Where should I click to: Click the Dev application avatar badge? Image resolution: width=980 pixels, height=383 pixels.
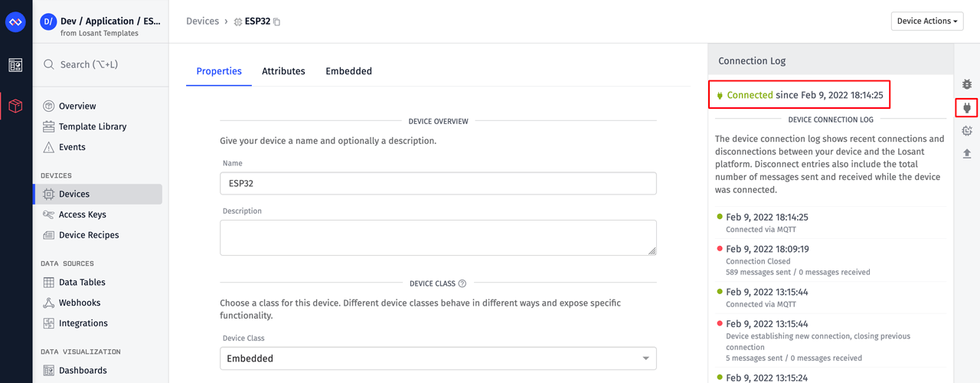tap(48, 21)
